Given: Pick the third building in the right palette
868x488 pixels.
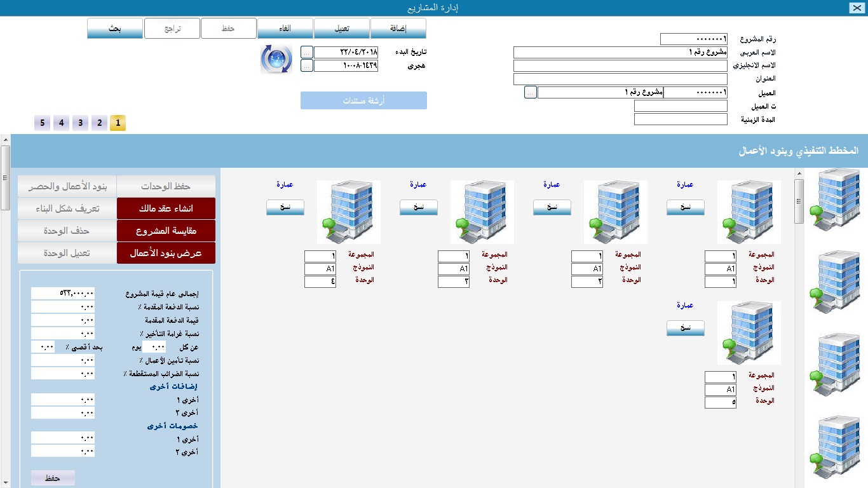Looking at the screenshot, I should [x=834, y=364].
